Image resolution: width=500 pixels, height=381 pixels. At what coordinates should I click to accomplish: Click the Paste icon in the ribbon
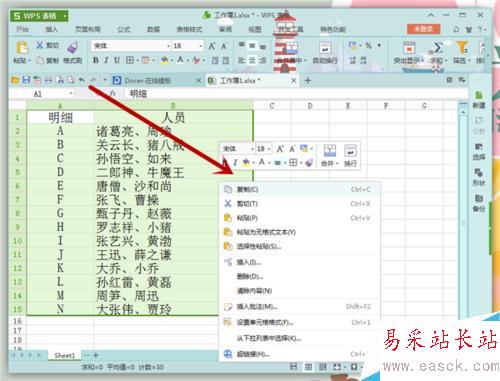click(22, 48)
